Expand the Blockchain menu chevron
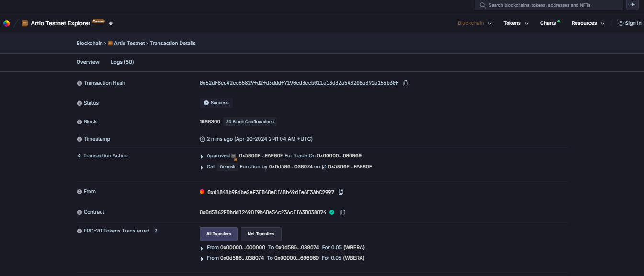The image size is (644, 276). click(x=489, y=23)
